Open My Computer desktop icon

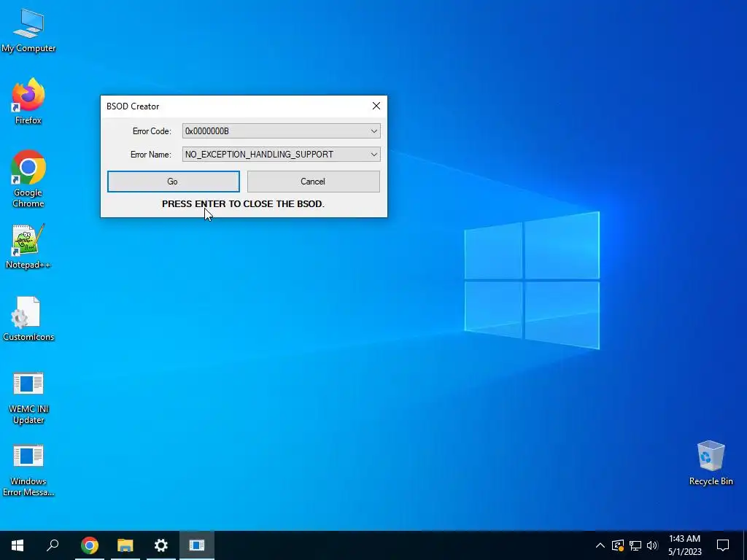[28, 31]
